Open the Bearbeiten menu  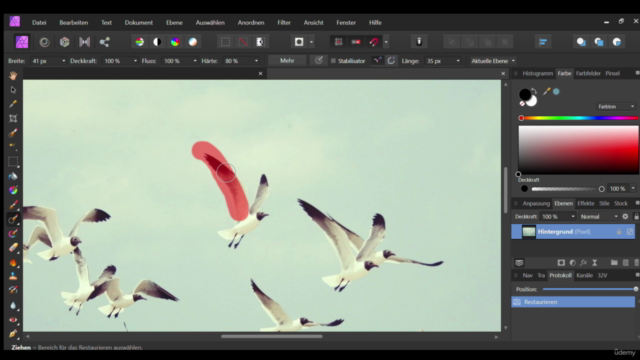click(x=73, y=22)
